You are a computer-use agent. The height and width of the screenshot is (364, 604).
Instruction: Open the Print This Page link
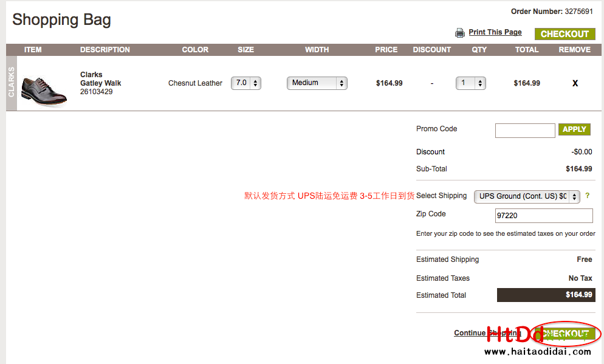(x=495, y=32)
